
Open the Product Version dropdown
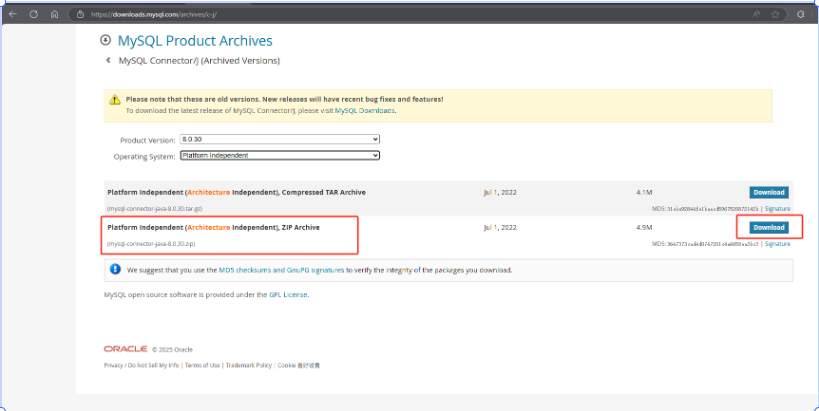[280, 139]
